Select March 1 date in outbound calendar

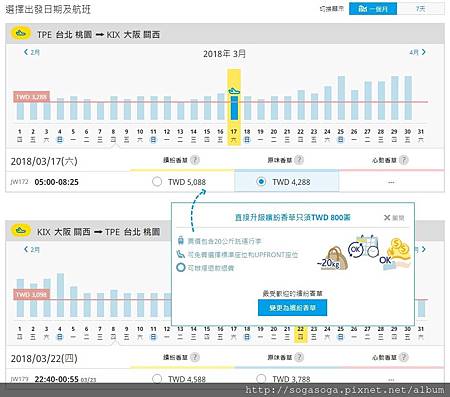tap(19, 136)
